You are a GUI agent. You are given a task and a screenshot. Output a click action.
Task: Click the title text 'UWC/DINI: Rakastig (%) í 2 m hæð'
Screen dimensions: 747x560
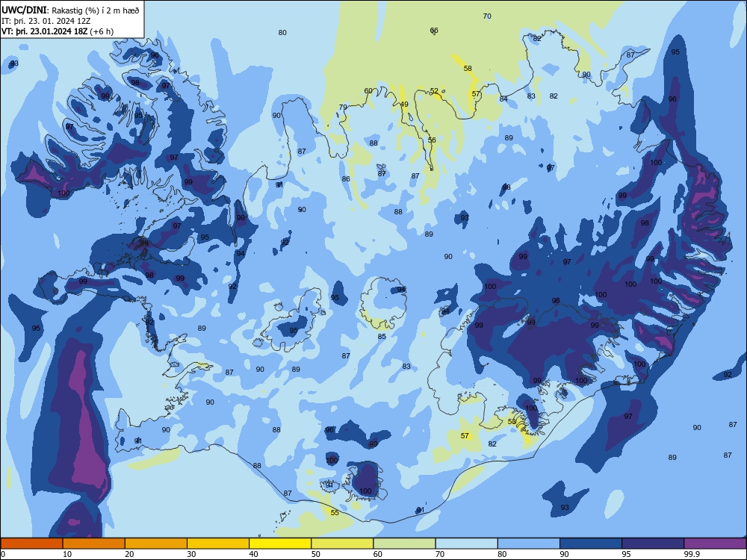tap(70, 10)
